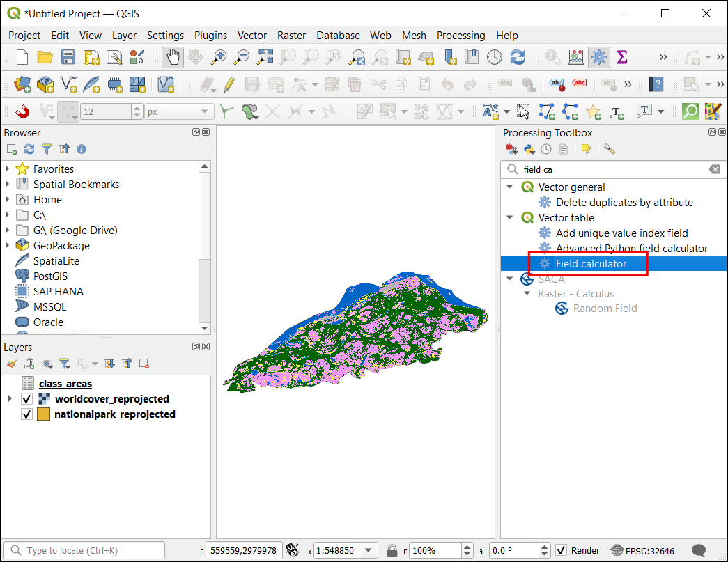Image resolution: width=728 pixels, height=562 pixels.
Task: Open the Raster menu
Action: coord(291,36)
